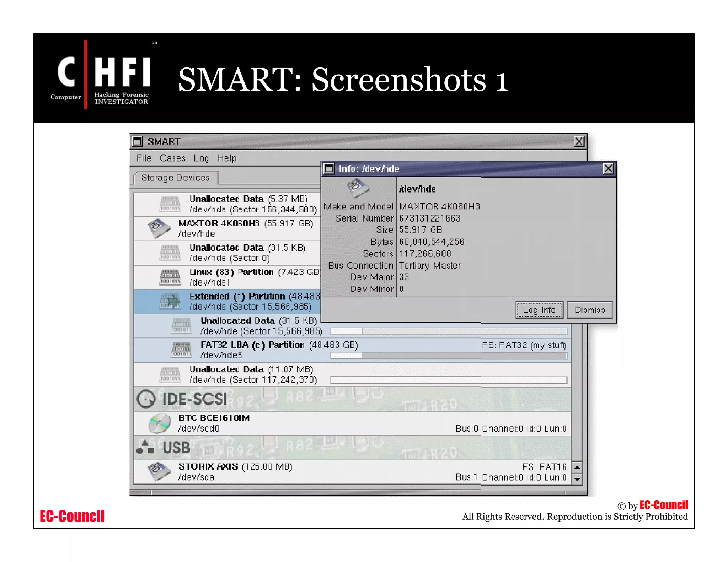Click the STORIX AXIS USB drive icon
The height and width of the screenshot is (562, 728).
coord(159,471)
